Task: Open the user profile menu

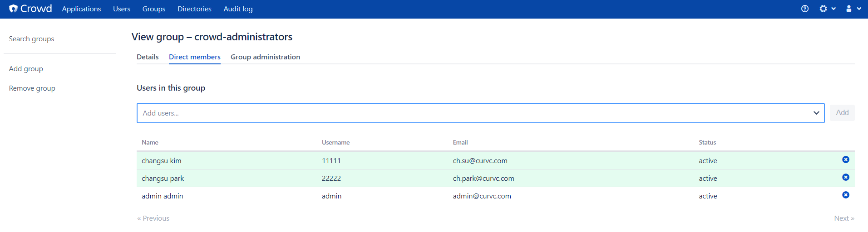Action: tap(853, 9)
